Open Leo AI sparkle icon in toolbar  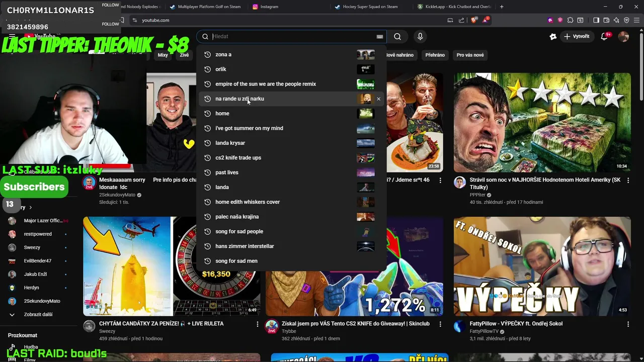[x=616, y=20]
